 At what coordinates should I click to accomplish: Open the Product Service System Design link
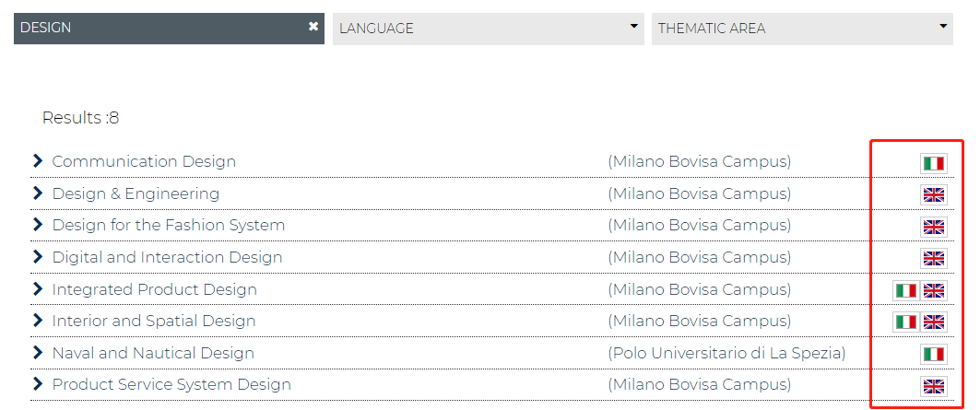171,384
